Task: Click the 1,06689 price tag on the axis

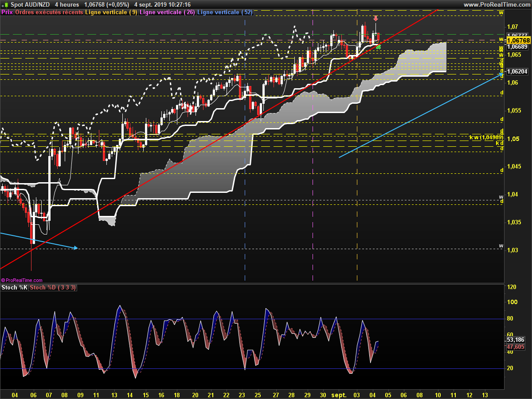Action: 517,46
